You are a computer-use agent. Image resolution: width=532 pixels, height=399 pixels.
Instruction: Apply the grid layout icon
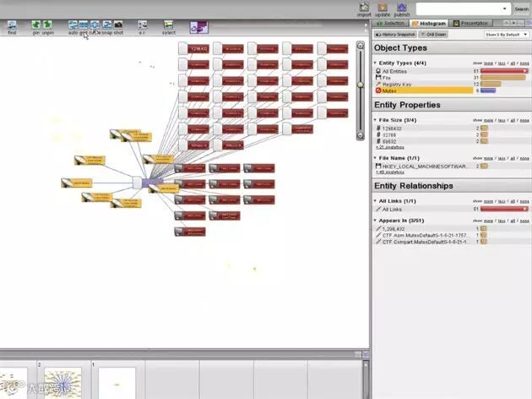tap(84, 25)
